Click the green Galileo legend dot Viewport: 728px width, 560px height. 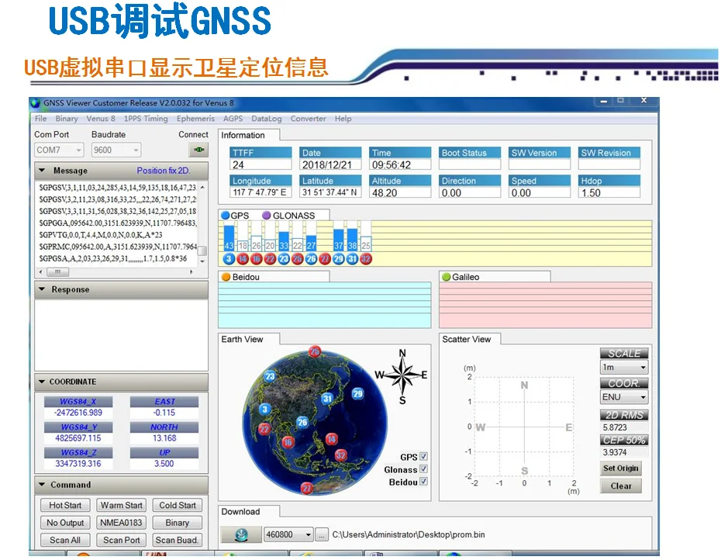pos(446,277)
